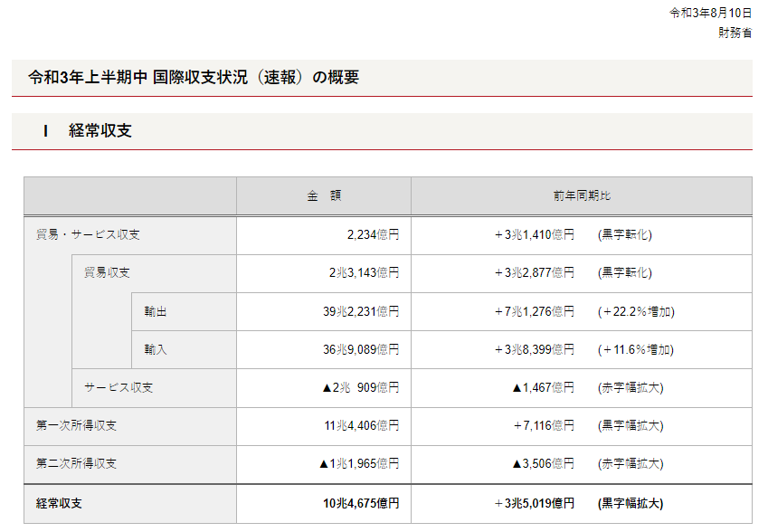The width and height of the screenshot is (768, 532).
Task: Click the 金額 column header
Action: point(323,196)
